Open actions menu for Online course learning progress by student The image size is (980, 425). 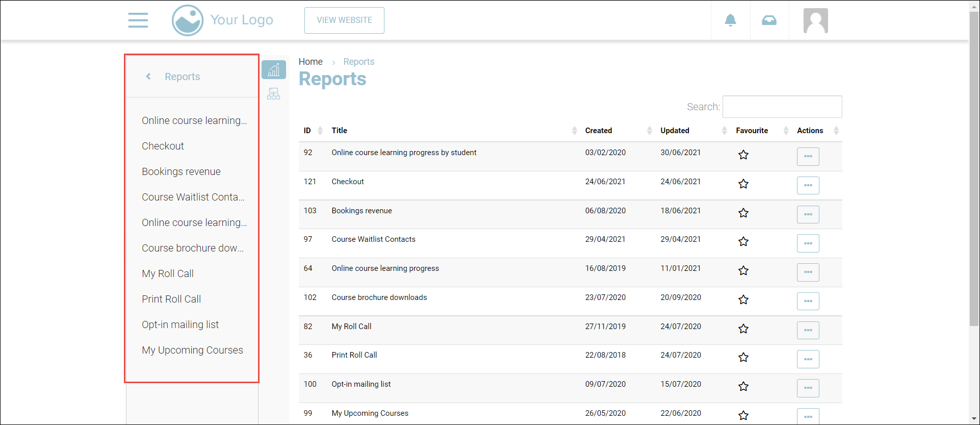point(808,156)
